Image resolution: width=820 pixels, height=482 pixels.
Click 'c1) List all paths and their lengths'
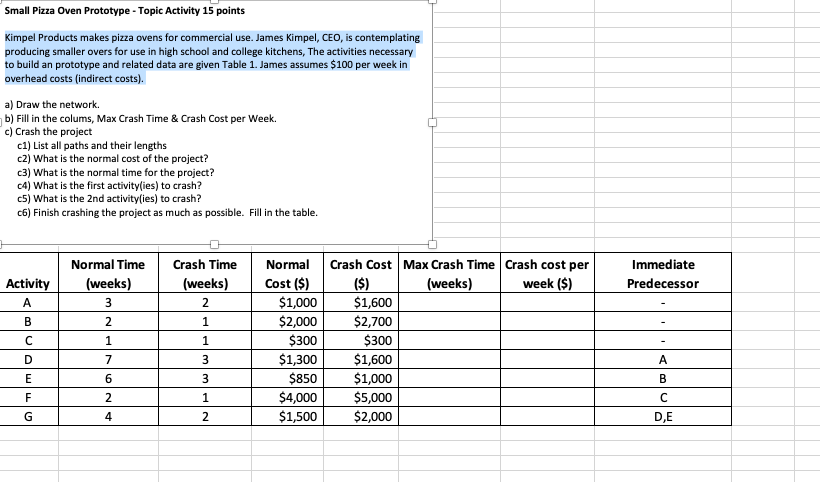(x=92, y=145)
